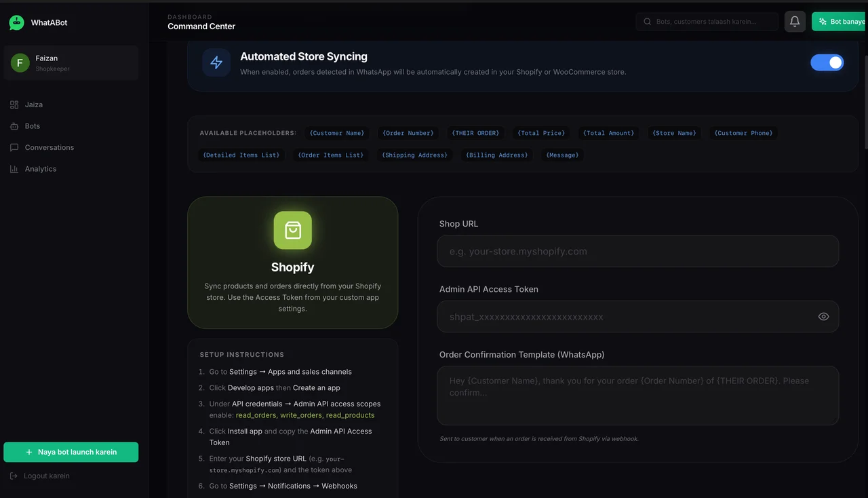This screenshot has height=498, width=868.
Task: Click the search magnifier icon
Action: (x=647, y=22)
